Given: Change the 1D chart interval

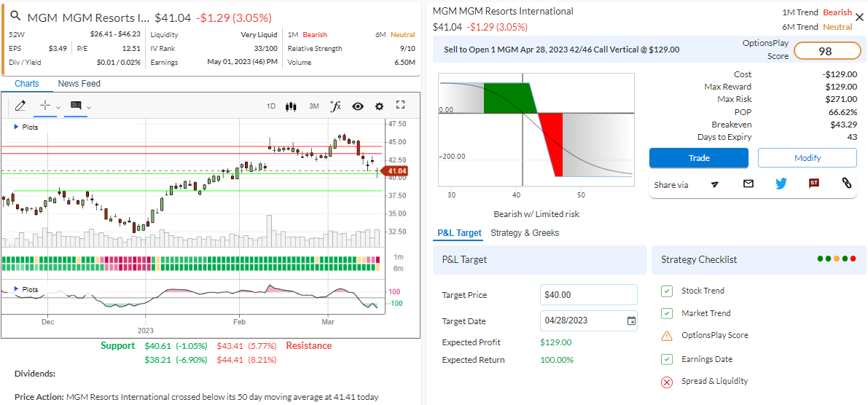Looking at the screenshot, I should click(x=271, y=106).
